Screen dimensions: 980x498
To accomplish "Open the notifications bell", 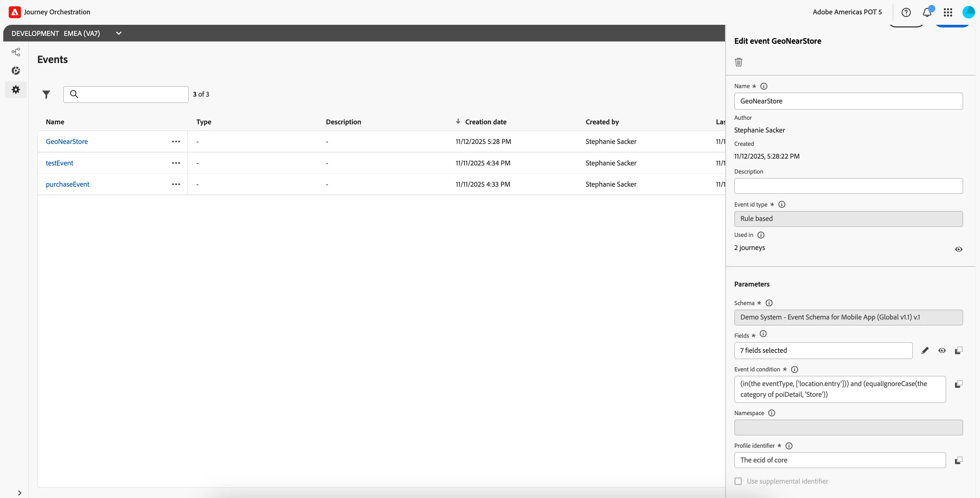I will tap(927, 12).
